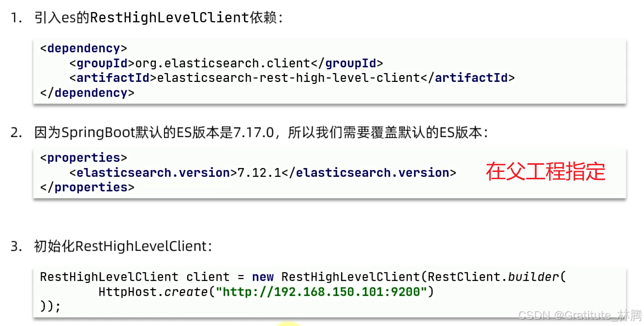The height and width of the screenshot is (326, 644).
Task: Select the version number 7.17.0 in text
Action: click(x=251, y=132)
